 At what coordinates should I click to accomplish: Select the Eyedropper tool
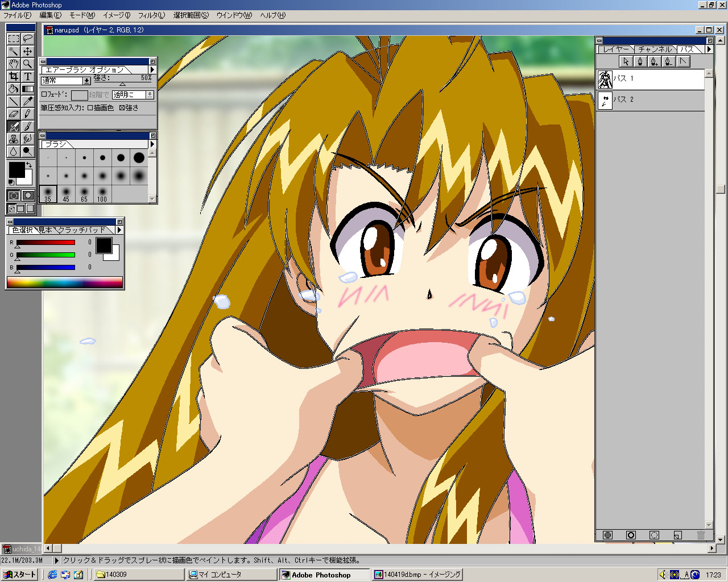click(x=27, y=101)
